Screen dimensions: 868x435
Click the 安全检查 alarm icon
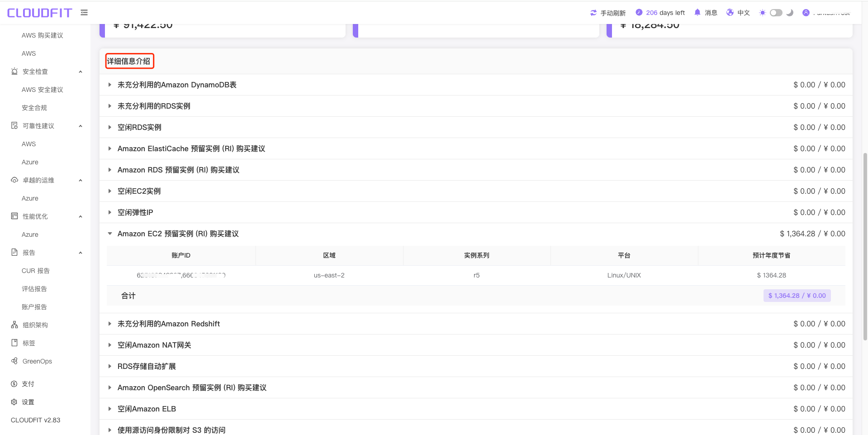tap(14, 71)
